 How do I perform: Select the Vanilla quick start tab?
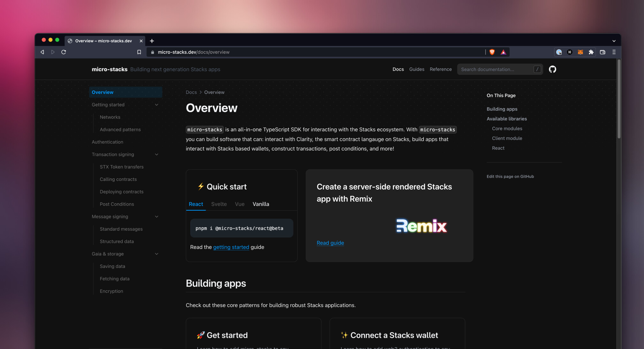(261, 204)
